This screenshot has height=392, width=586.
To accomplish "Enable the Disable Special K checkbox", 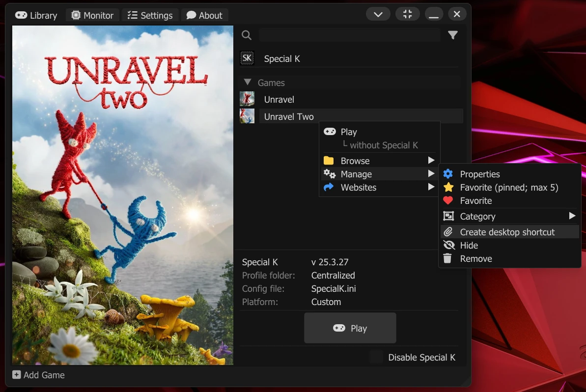I will (x=376, y=357).
